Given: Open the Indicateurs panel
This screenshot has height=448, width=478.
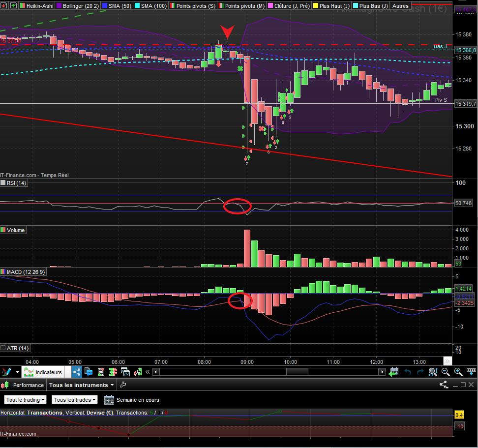Looking at the screenshot, I should (43, 372).
